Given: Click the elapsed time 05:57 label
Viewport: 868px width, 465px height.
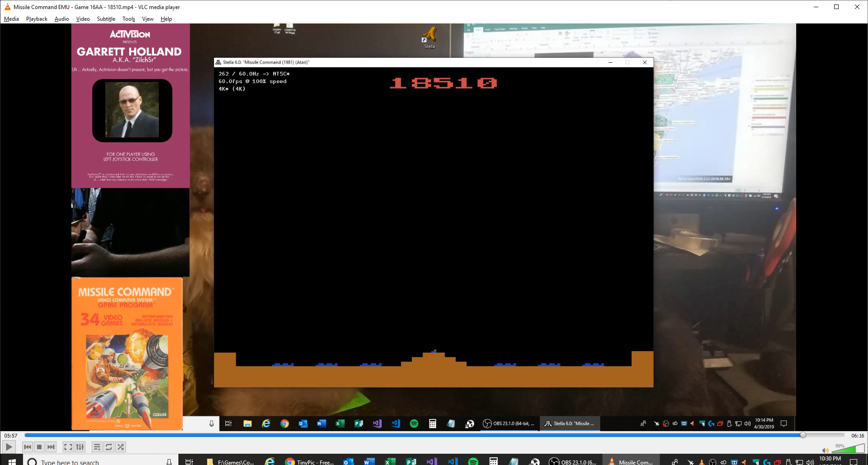Looking at the screenshot, I should click(11, 436).
